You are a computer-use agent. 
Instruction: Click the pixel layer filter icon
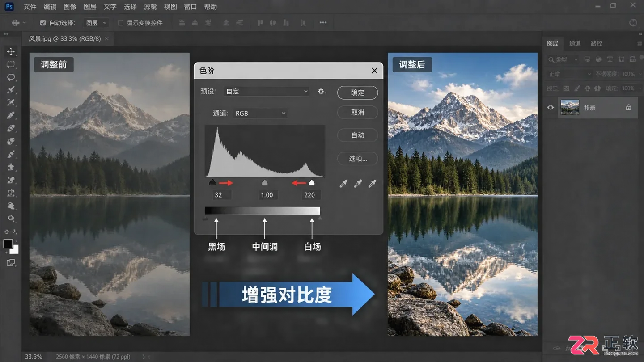[x=587, y=59]
